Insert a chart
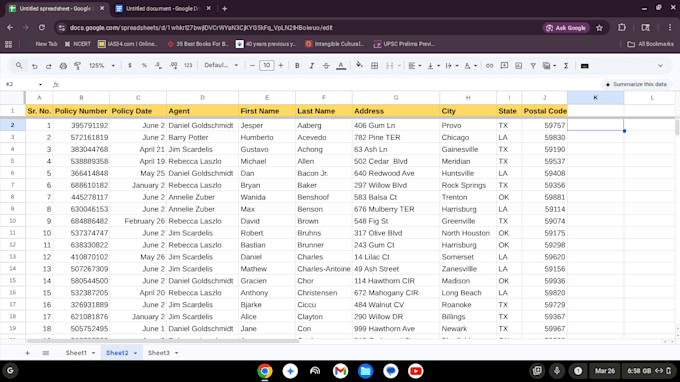This screenshot has width=680, height=382. [518, 66]
